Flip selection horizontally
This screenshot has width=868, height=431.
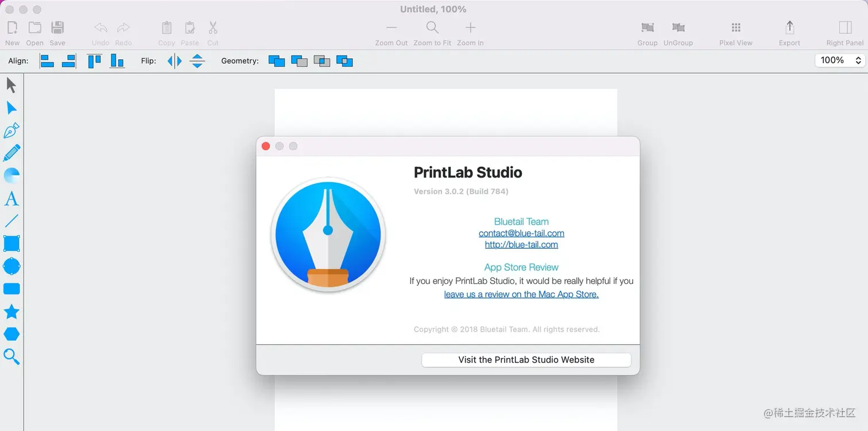coord(175,61)
